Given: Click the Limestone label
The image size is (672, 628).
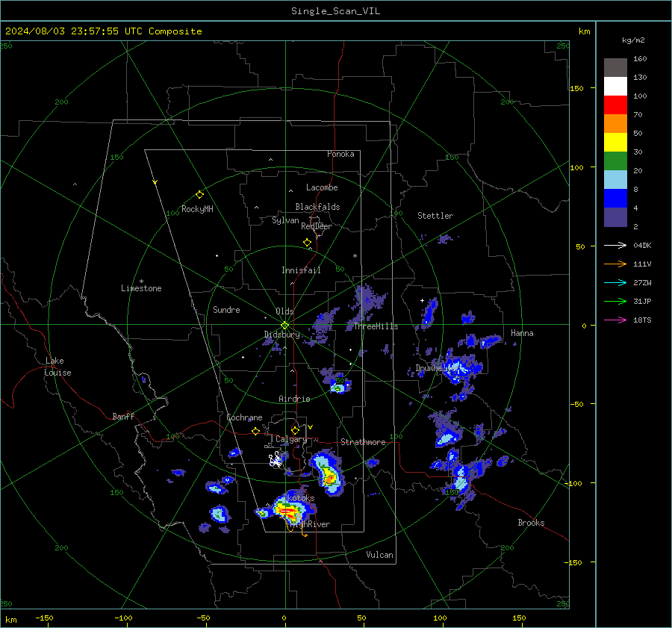Looking at the screenshot, I should pyautogui.click(x=141, y=288).
